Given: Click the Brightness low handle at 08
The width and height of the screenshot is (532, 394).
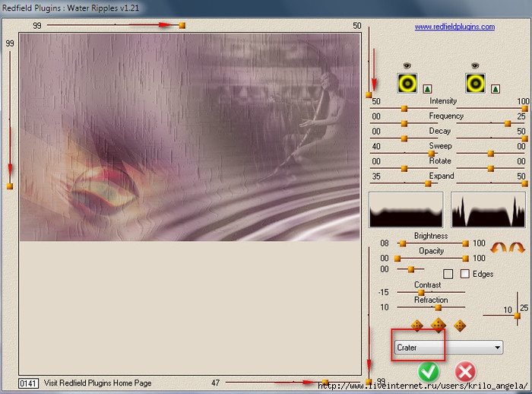Looking at the screenshot, I should click(x=402, y=243).
